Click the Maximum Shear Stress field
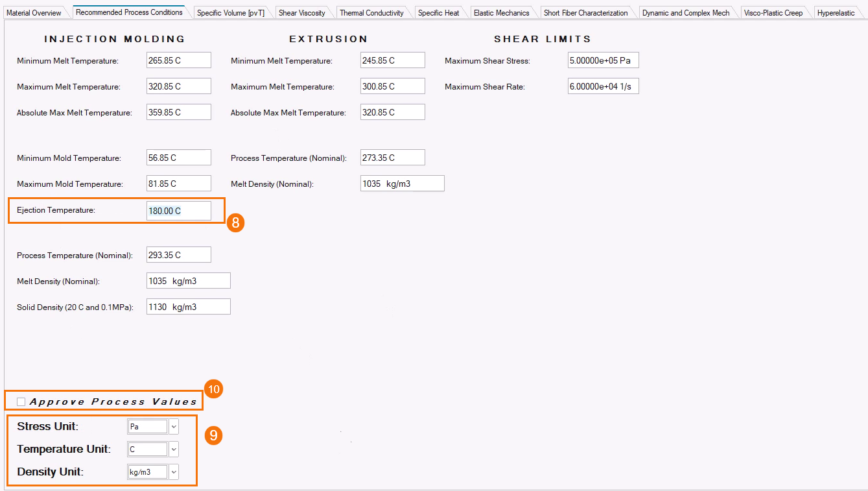This screenshot has height=491, width=868. [x=604, y=60]
